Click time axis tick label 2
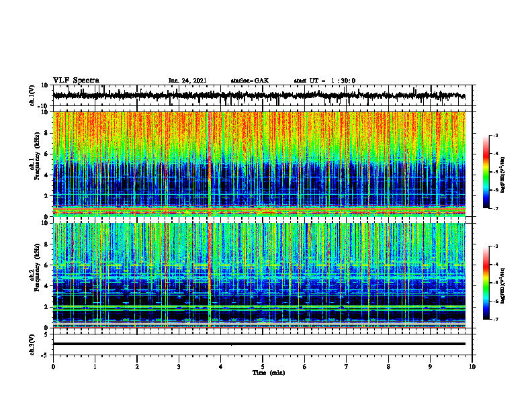The width and height of the screenshot is (532, 411). point(137,367)
